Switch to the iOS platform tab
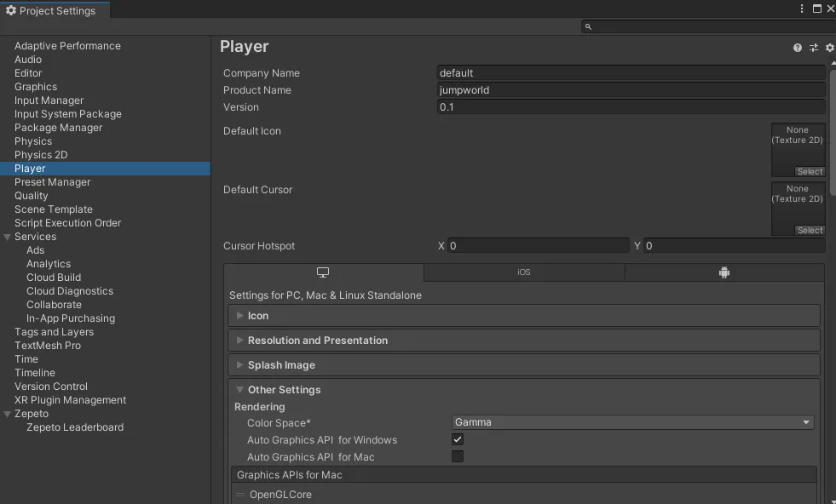Image resolution: width=836 pixels, height=504 pixels. (x=524, y=272)
